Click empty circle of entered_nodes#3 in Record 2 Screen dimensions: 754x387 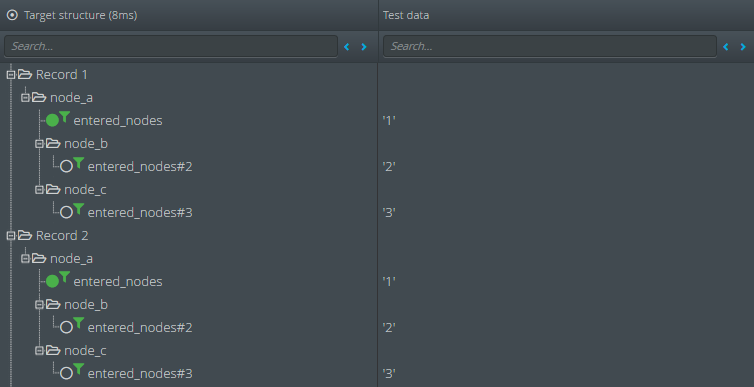point(66,374)
